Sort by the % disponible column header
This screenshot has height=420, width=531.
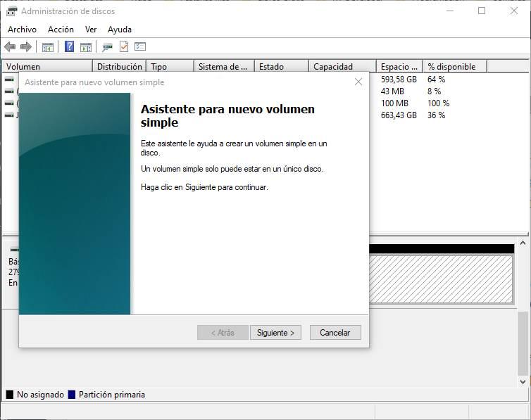(x=455, y=66)
